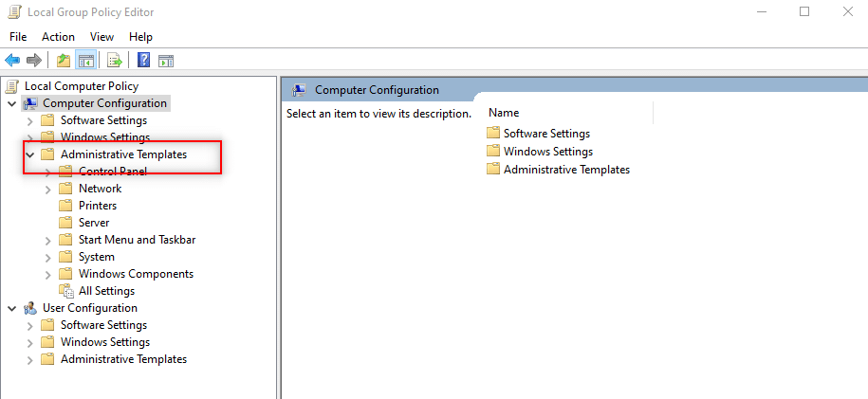Click the Windows Settings folder icon in right pane

click(492, 151)
